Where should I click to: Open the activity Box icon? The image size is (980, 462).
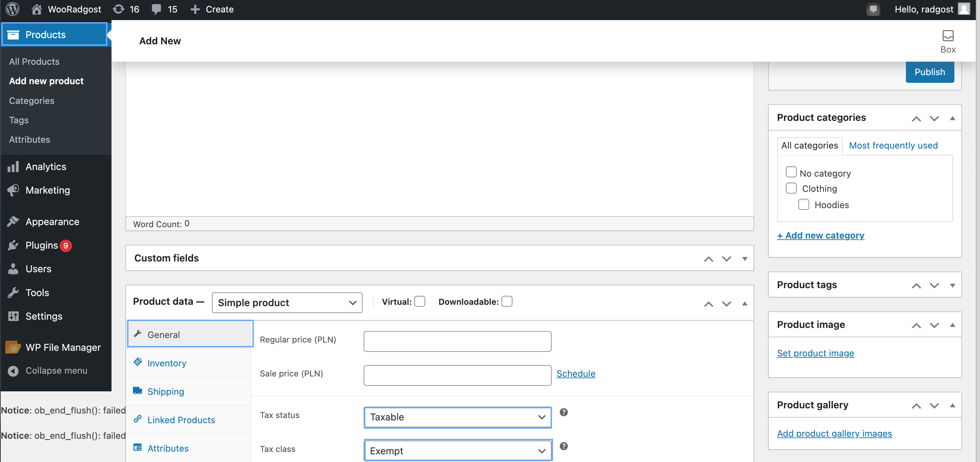[947, 36]
